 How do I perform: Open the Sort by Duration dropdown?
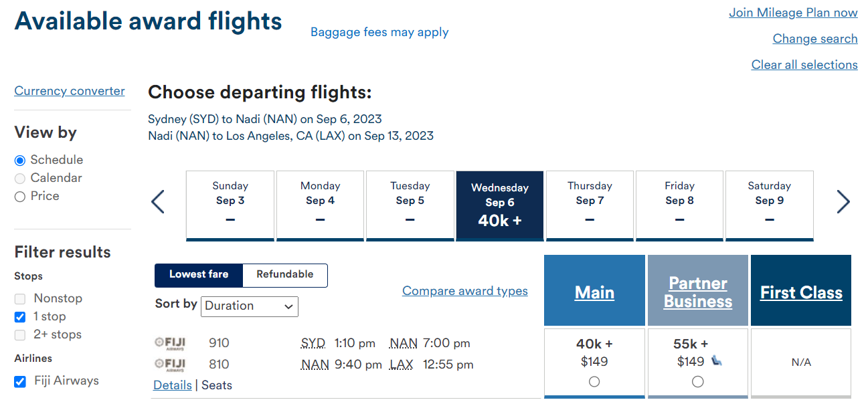(249, 306)
